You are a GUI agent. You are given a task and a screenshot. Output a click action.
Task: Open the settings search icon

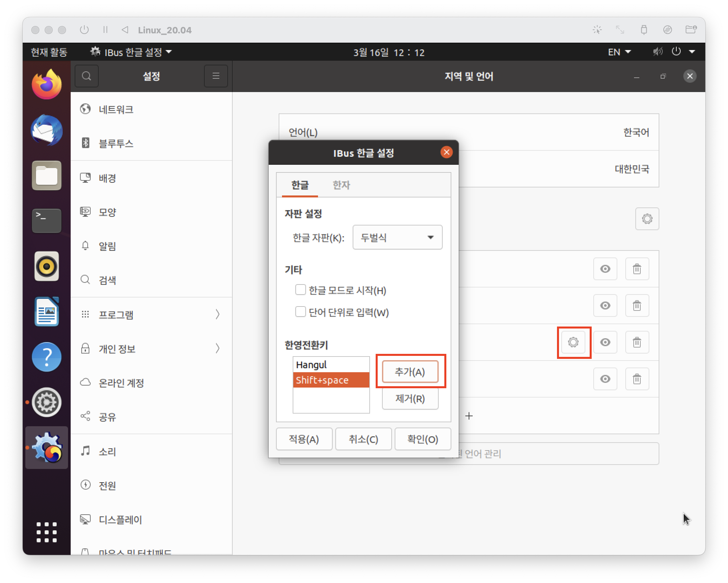[86, 76]
